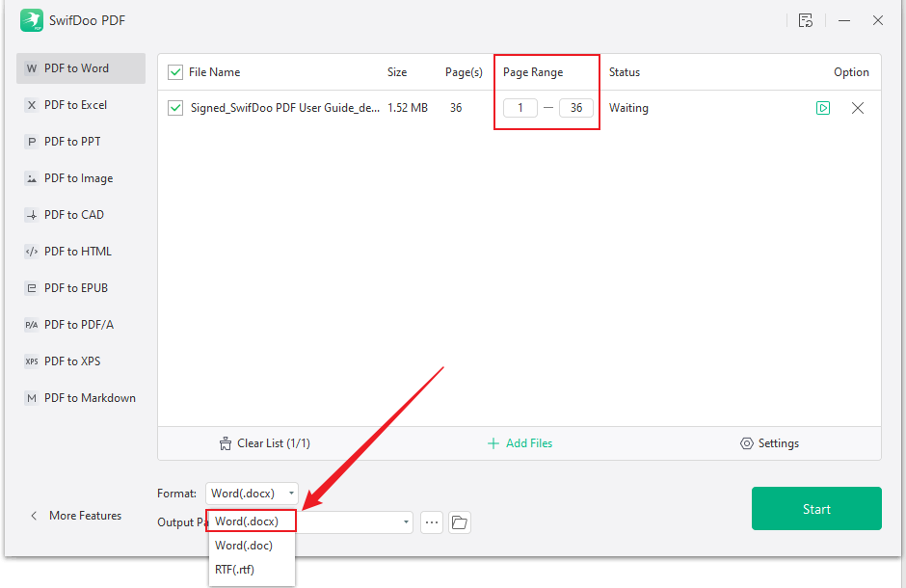Screen dimensions: 906x588
Task: Click the Page Range column header
Action: point(533,72)
